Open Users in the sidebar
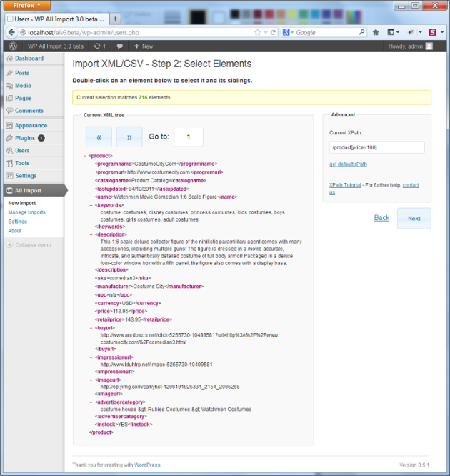Viewport: 450px width, 476px height. [x=22, y=151]
